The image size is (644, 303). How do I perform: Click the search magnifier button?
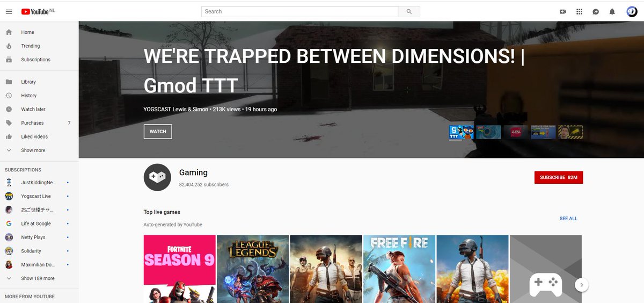409,11
